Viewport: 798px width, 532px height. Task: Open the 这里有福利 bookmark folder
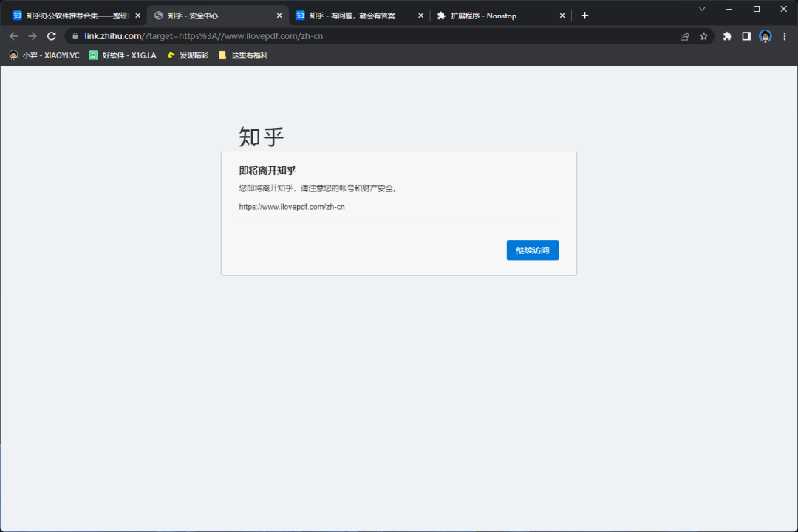(243, 55)
